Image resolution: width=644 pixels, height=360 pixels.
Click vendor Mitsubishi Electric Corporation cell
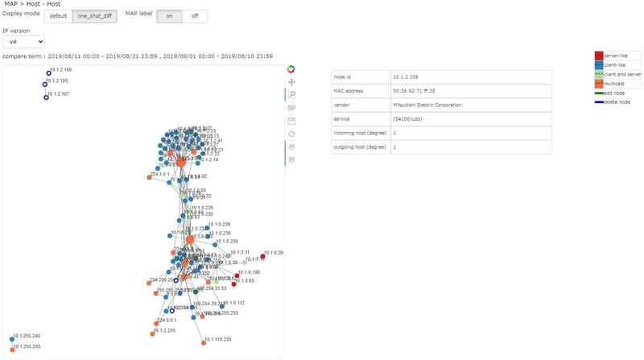(471, 105)
